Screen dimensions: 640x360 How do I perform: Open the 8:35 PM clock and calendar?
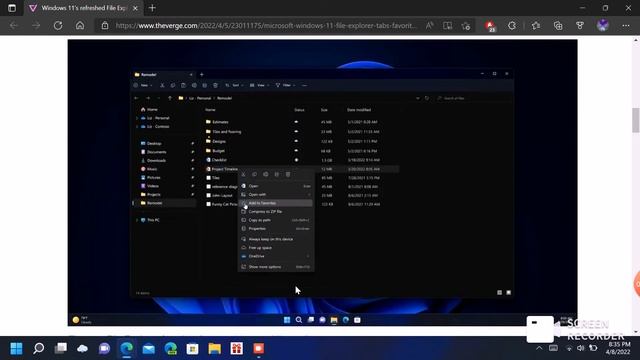pos(618,348)
